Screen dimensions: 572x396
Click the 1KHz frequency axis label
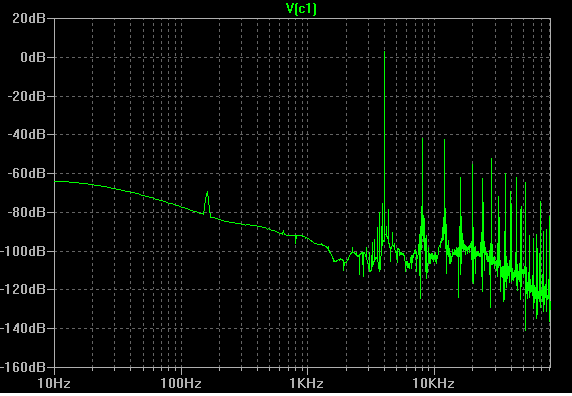(306, 384)
